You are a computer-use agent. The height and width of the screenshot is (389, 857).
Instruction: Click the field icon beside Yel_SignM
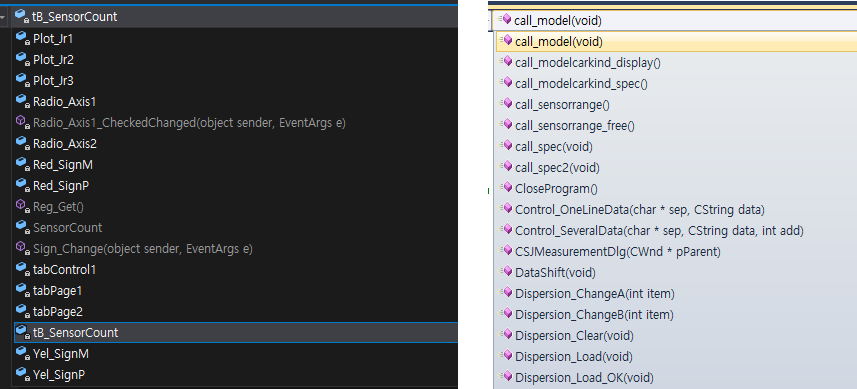coord(23,354)
